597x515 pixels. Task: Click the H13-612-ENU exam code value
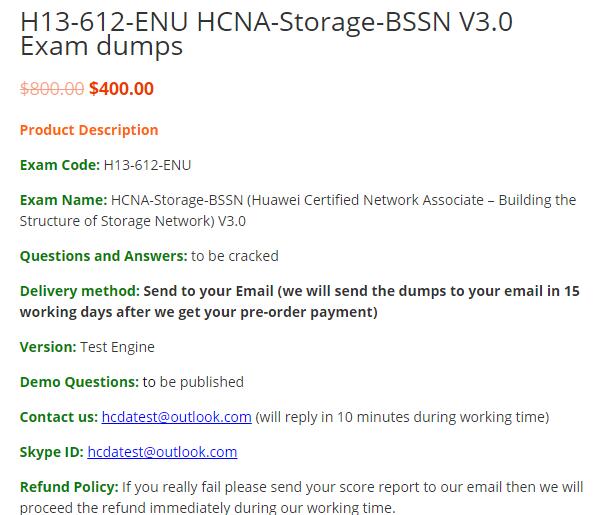point(147,165)
